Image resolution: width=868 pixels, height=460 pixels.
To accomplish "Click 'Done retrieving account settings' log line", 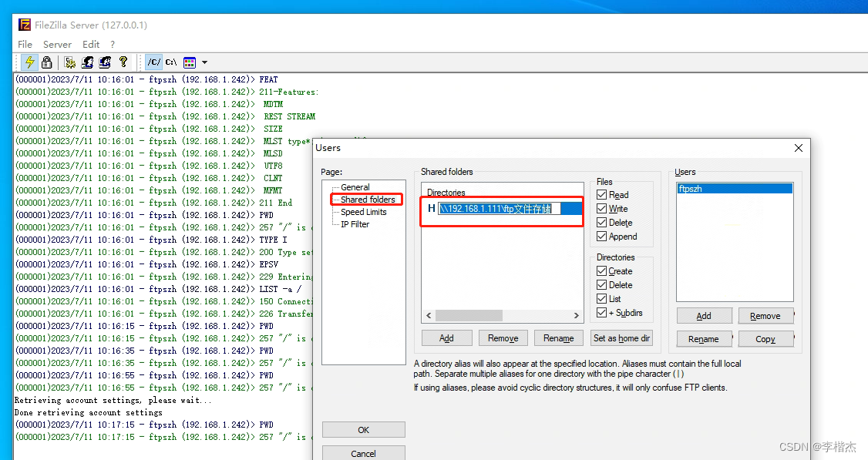I will (89, 412).
